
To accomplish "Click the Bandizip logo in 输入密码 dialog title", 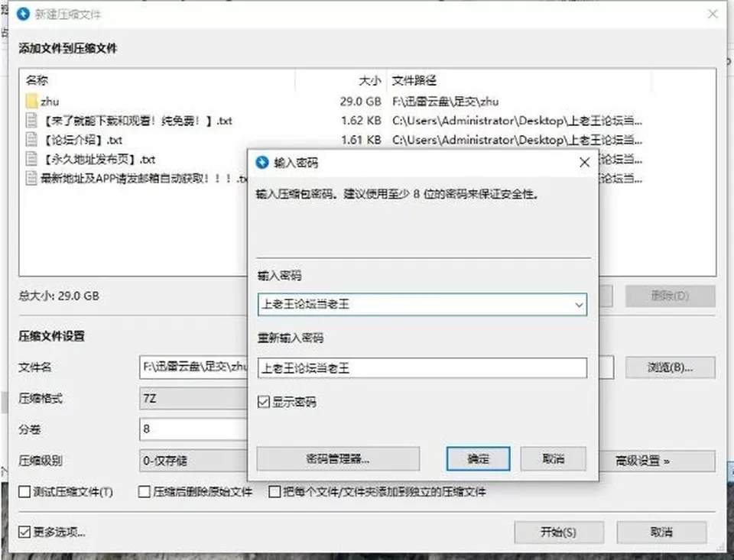I will pos(262,162).
